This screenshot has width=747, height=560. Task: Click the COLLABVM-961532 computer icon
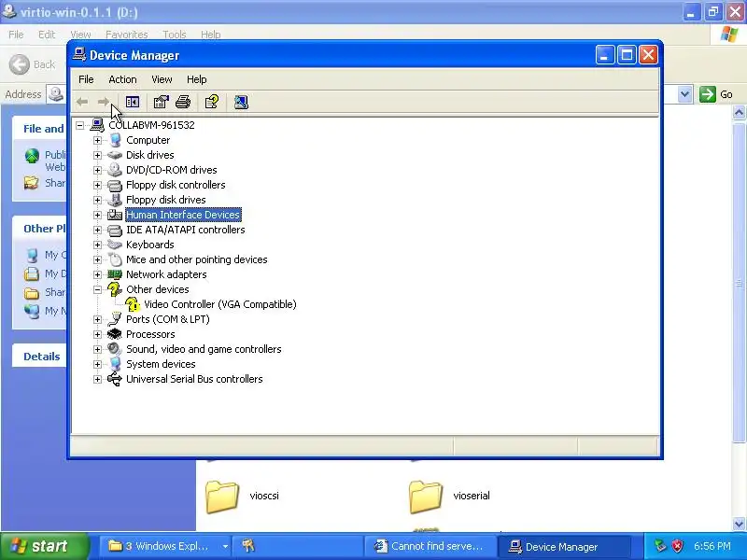(97, 125)
